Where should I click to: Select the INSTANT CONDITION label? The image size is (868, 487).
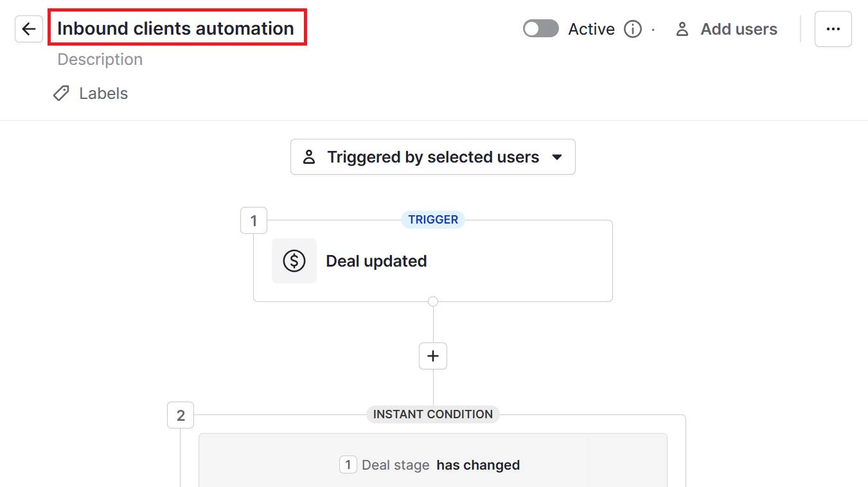432,414
